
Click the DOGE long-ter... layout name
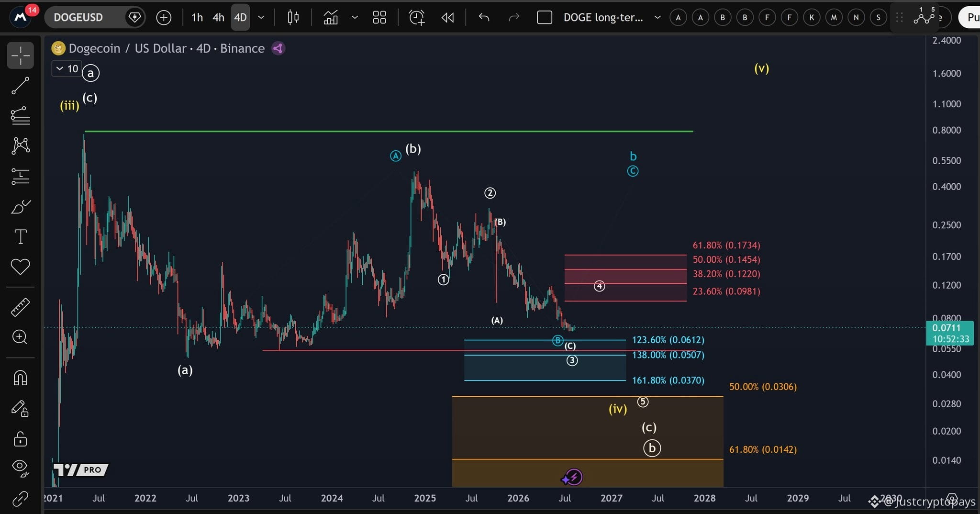[603, 18]
